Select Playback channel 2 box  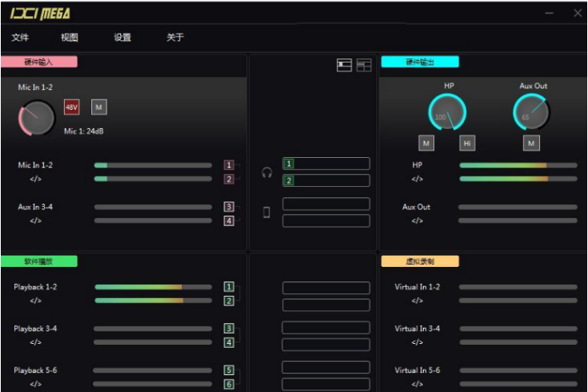229,301
